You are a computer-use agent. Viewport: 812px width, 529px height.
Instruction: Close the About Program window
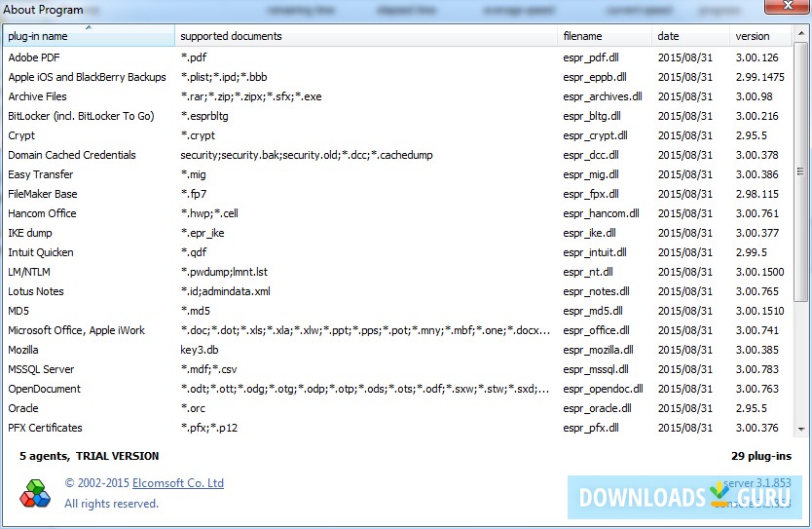(x=787, y=6)
